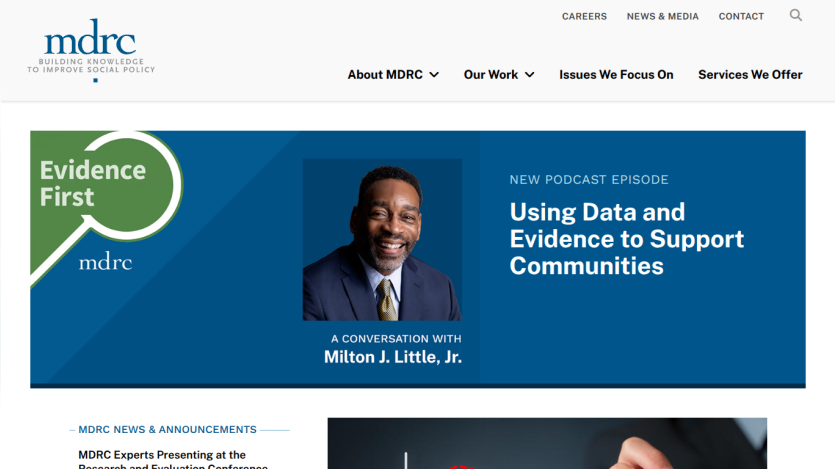Expand the Our Work chevron
835x469 pixels.
click(529, 75)
